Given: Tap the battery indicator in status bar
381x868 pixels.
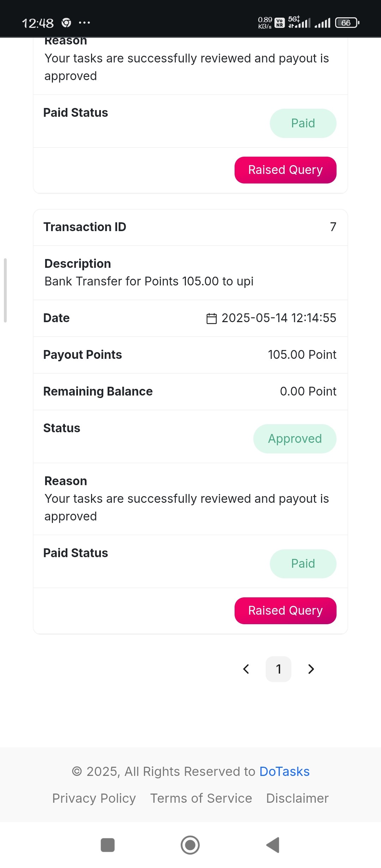Looking at the screenshot, I should pyautogui.click(x=347, y=23).
